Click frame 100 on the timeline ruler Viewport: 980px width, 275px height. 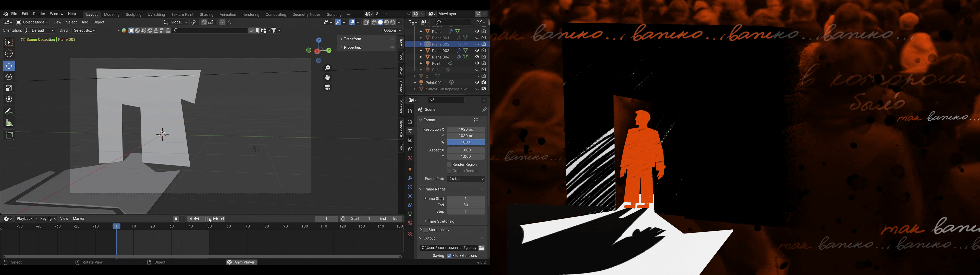pos(305,226)
